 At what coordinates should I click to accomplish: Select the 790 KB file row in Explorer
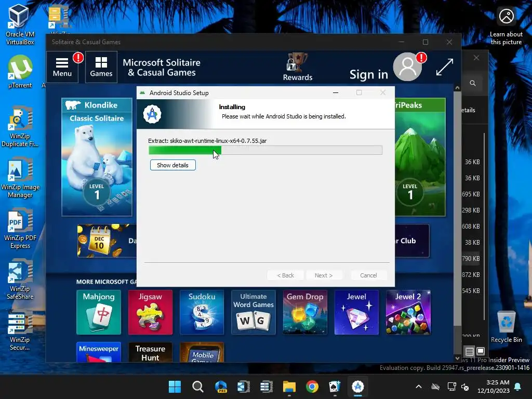[471, 259]
